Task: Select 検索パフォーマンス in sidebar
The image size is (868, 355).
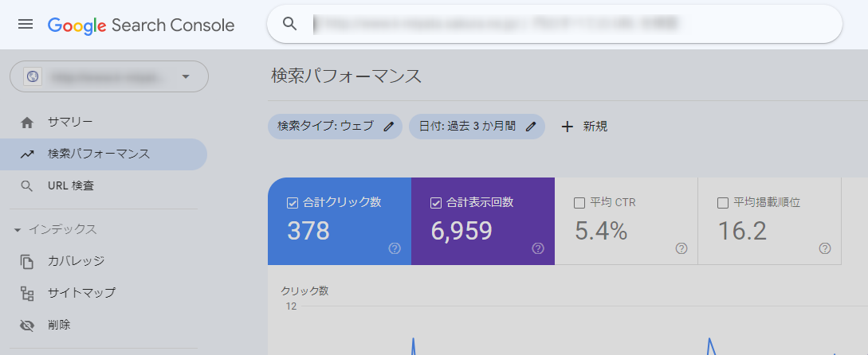Action: [104, 154]
